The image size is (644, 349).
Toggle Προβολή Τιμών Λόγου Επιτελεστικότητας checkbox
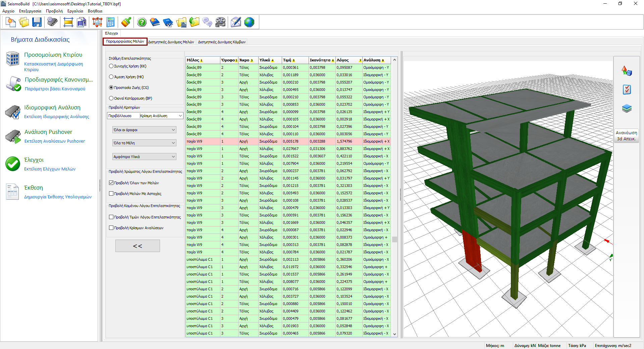point(111,217)
